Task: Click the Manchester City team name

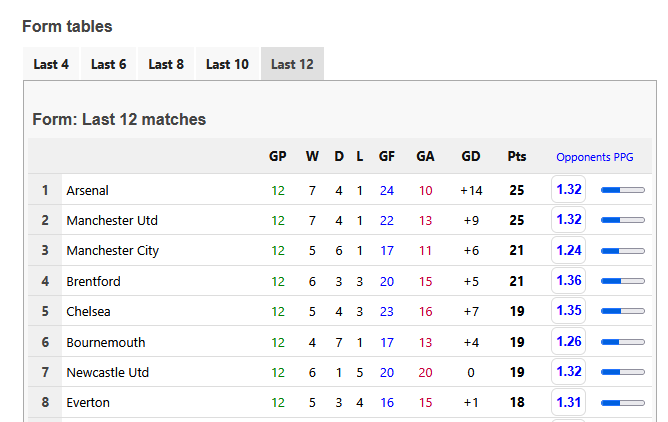Action: point(113,250)
